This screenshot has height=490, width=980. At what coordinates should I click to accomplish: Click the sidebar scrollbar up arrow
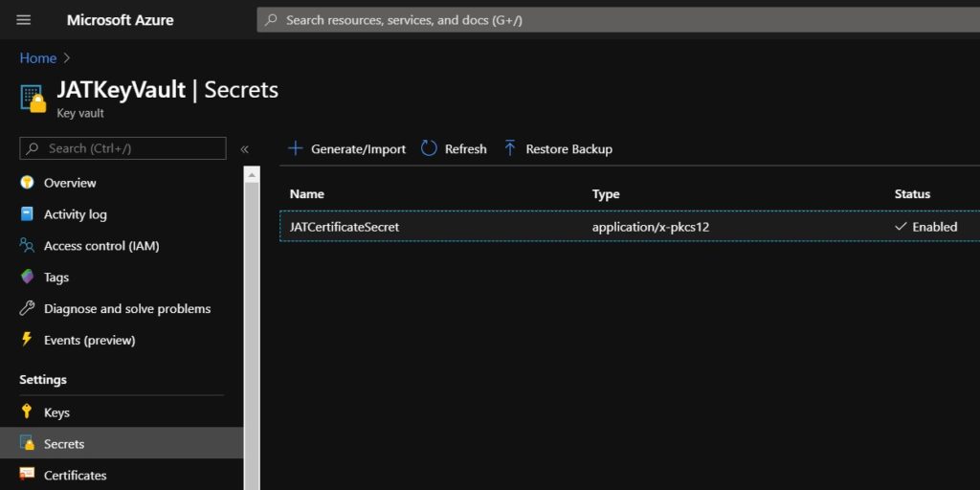pyautogui.click(x=252, y=175)
